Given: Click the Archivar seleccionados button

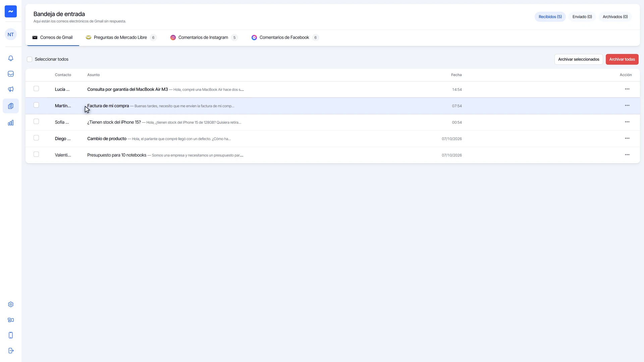Looking at the screenshot, I should (x=579, y=59).
